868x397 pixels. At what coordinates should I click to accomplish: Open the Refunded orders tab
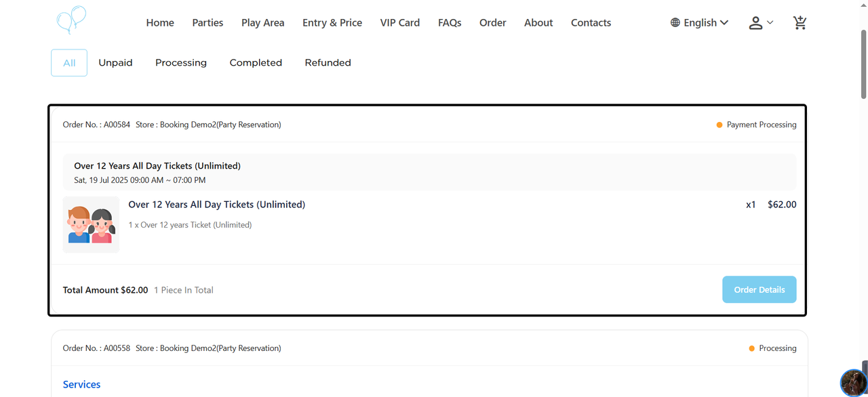pyautogui.click(x=328, y=63)
